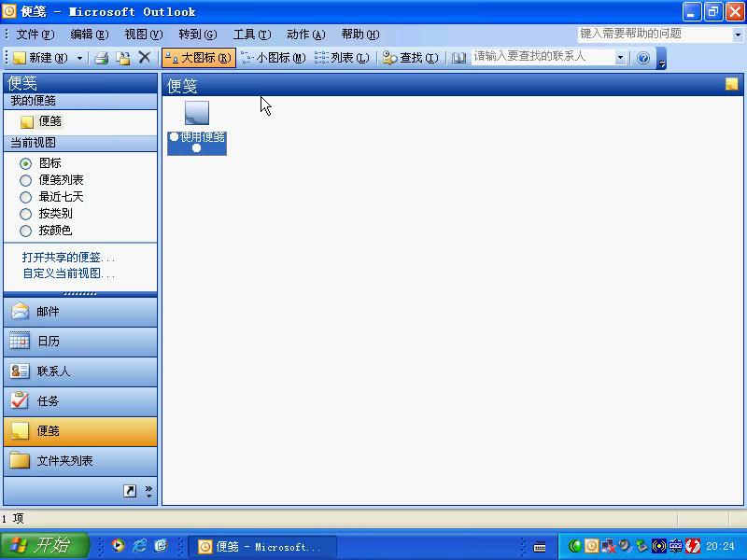This screenshot has width=747, height=560.
Task: Expand the contact search dropdown arrow
Action: coord(620,58)
